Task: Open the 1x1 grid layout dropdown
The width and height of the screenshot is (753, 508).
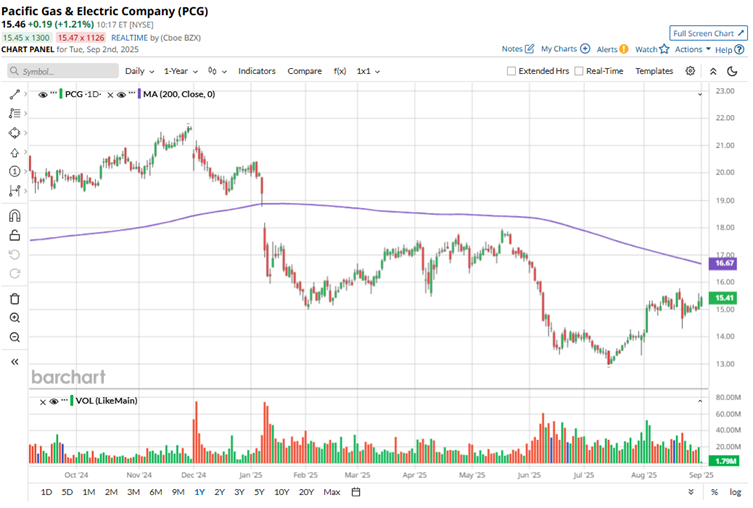Action: 368,71
